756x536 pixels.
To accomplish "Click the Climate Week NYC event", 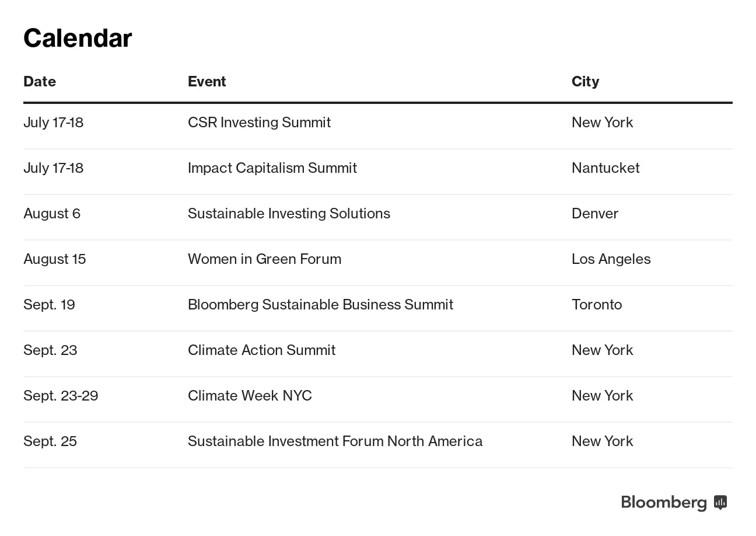I will [x=250, y=396].
